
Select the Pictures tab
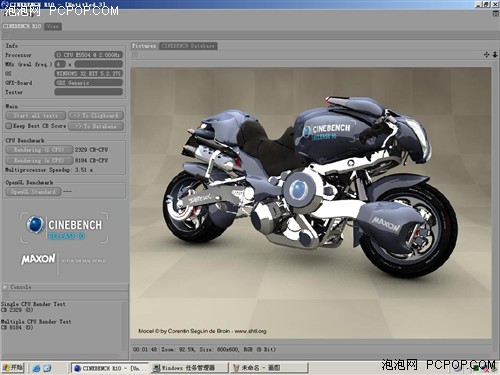pos(144,46)
